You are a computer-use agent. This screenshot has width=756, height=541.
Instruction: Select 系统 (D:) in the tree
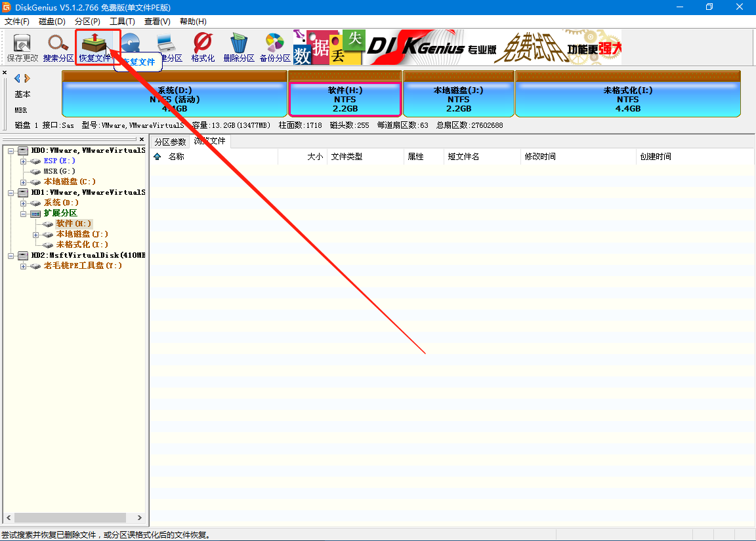[61, 203]
